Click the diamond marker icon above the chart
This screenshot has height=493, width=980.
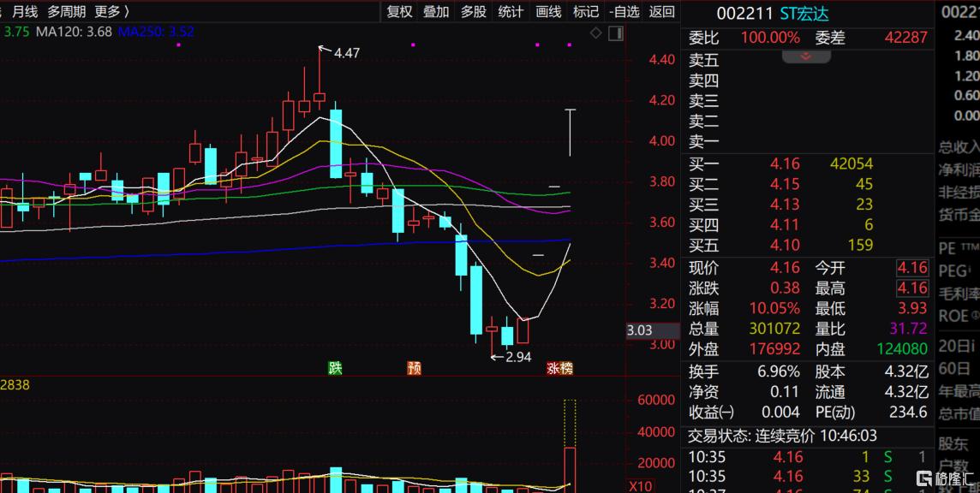click(596, 33)
